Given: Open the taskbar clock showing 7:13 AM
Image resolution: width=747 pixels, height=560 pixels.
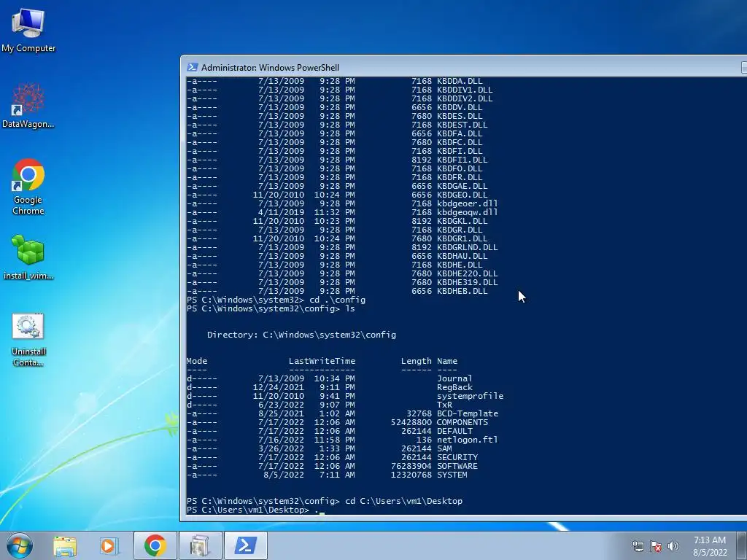Looking at the screenshot, I should coord(710,546).
